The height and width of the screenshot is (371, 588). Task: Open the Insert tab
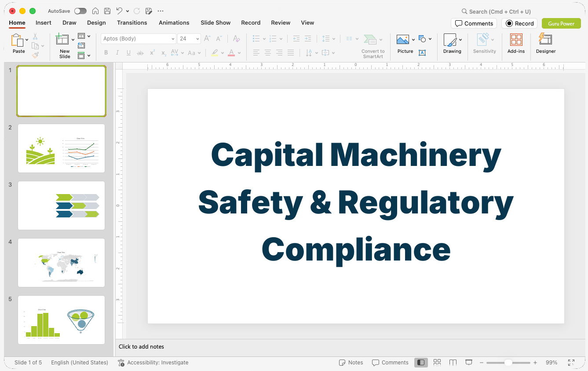coord(44,22)
